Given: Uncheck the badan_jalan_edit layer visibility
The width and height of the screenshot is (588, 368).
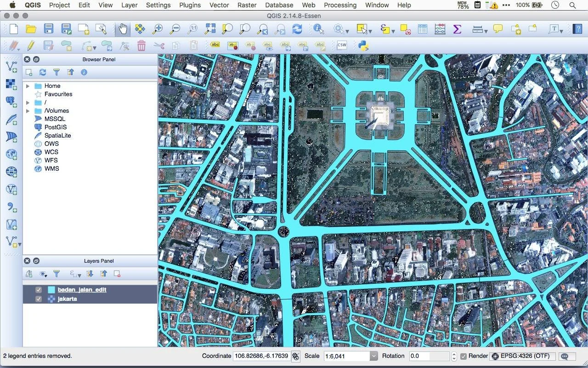Looking at the screenshot, I should pos(39,290).
